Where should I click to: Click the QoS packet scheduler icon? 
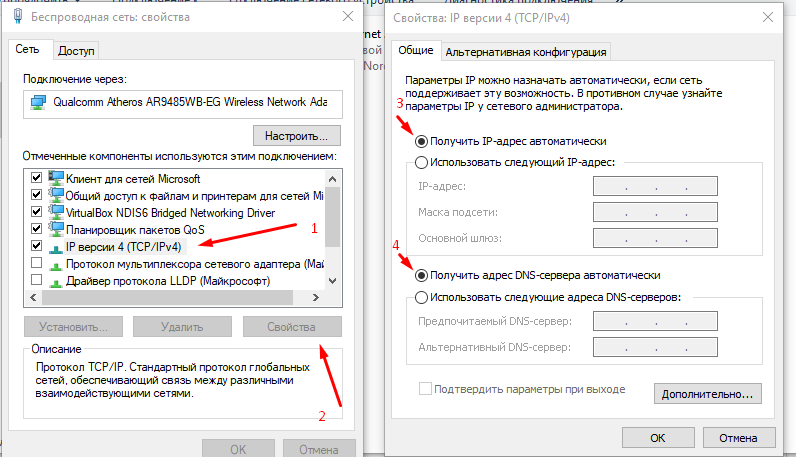point(56,230)
